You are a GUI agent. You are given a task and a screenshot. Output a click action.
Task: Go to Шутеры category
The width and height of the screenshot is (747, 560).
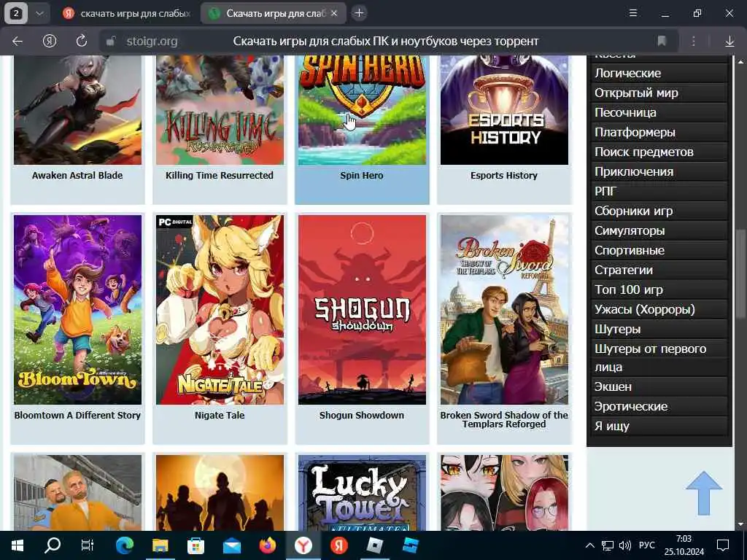(x=659, y=329)
